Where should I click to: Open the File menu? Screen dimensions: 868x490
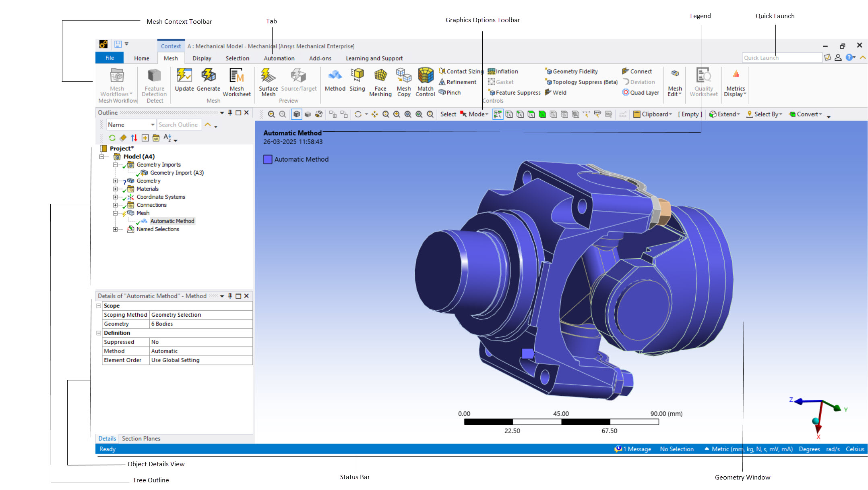[x=109, y=58]
